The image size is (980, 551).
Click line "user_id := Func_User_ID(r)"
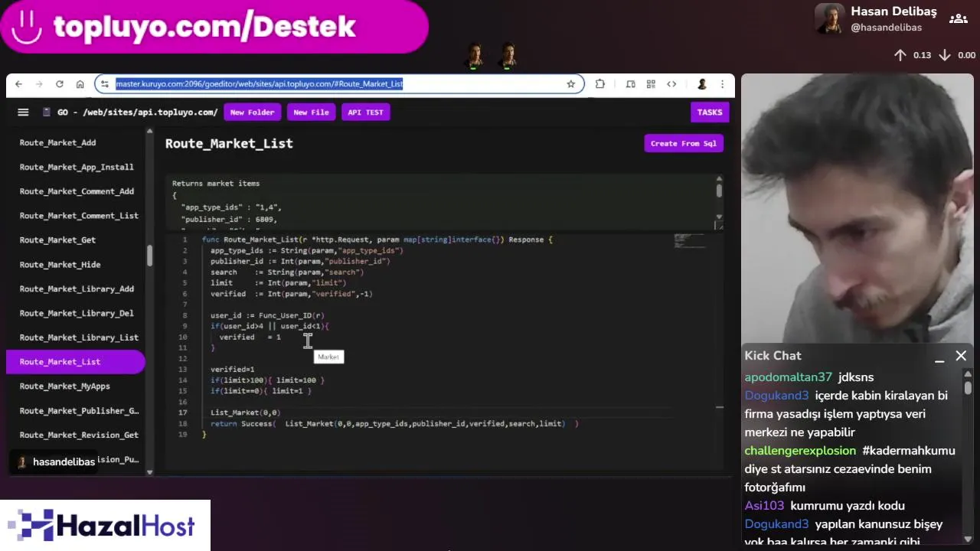[x=267, y=315]
